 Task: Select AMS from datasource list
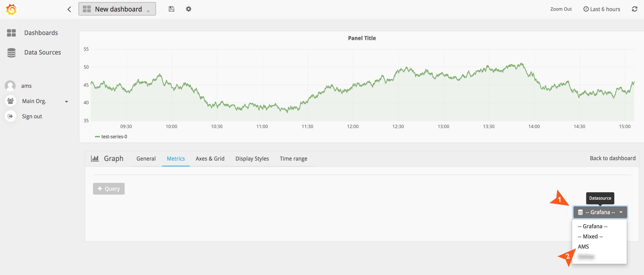[x=583, y=247]
